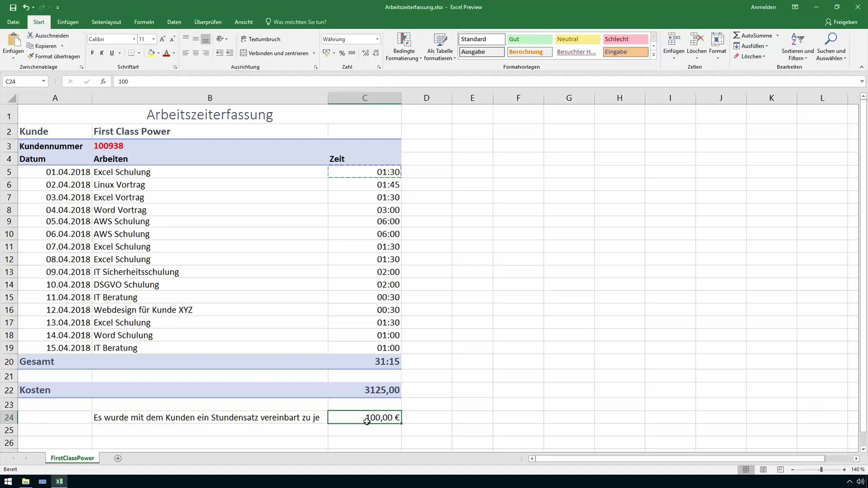This screenshot has height=488, width=868.
Task: Switch to page layout view icon
Action: pyautogui.click(x=763, y=469)
